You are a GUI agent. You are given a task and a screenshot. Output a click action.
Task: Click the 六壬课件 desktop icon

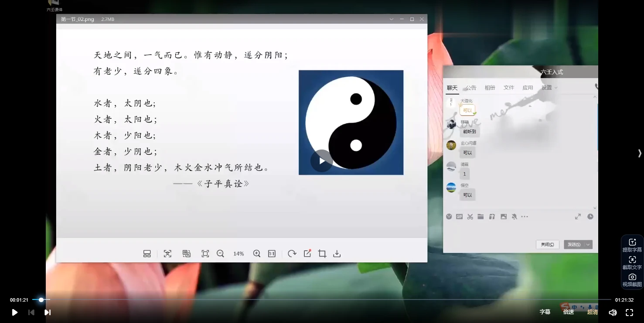[x=55, y=6]
